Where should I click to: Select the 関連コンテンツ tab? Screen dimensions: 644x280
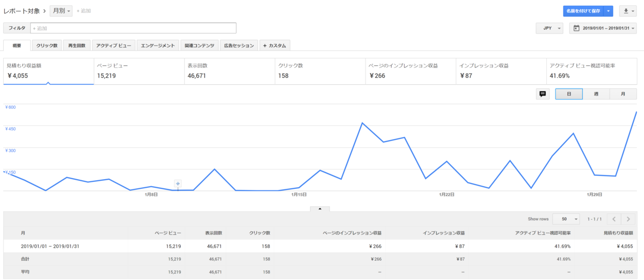pos(199,46)
